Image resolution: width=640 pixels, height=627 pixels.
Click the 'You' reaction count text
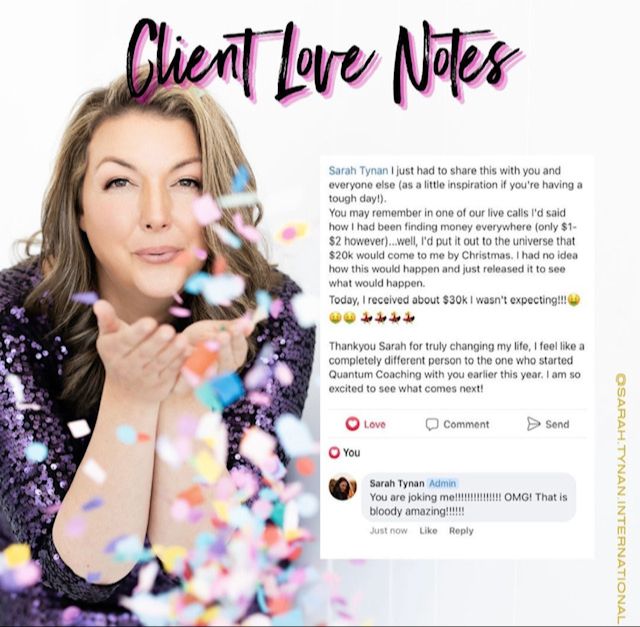(x=351, y=453)
